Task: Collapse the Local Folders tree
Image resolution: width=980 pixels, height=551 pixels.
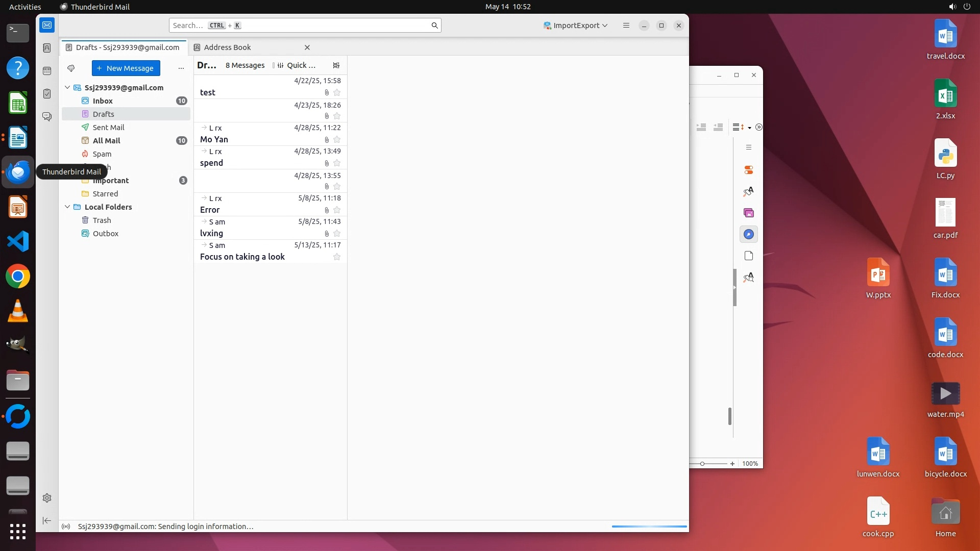Action: pyautogui.click(x=67, y=207)
